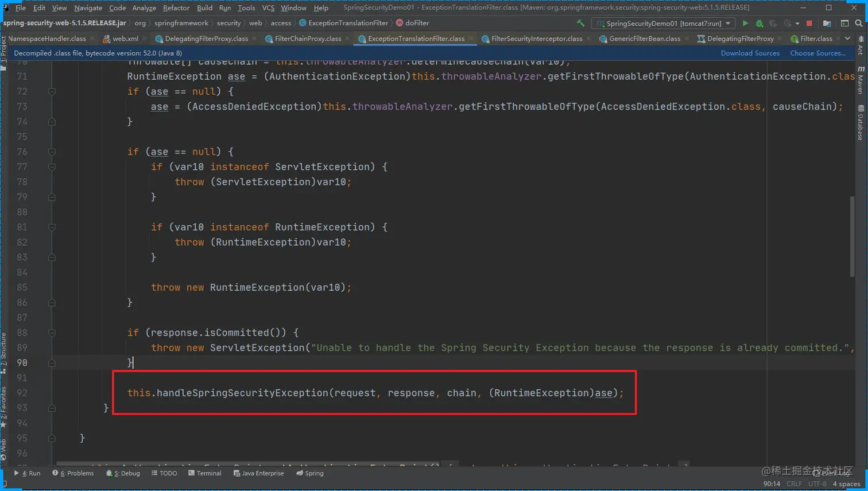Open the Maven tool window
The height and width of the screenshot is (491, 868).
click(861, 80)
